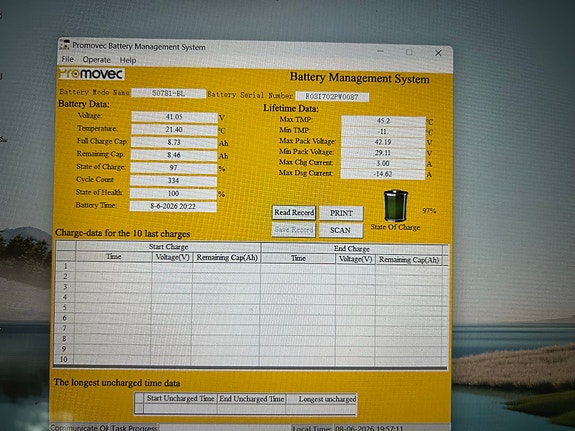Click the Min Pack Voltage value 29.11
Viewport: 575px width, 431px height.
click(x=383, y=153)
